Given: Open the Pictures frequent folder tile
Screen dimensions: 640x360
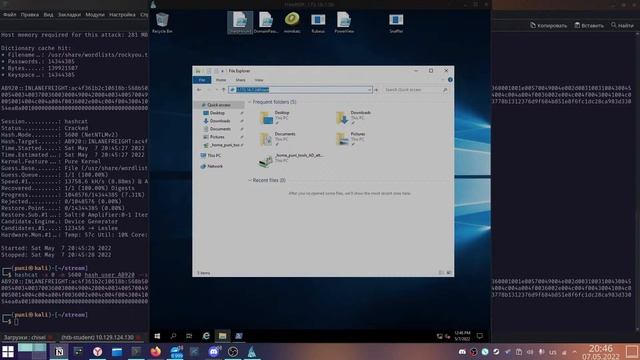Looking at the screenshot, I should (351, 139).
